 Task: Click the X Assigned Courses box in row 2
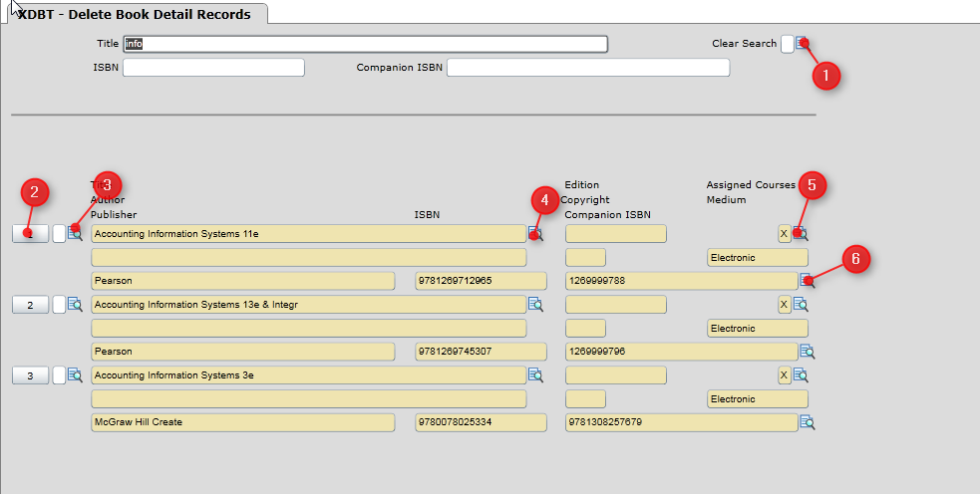[784, 305]
